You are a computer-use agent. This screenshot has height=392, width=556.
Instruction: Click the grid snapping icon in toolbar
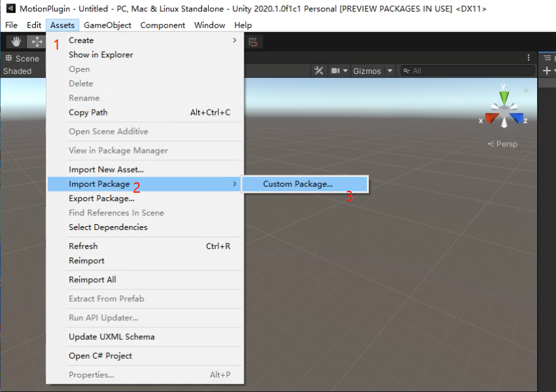(x=253, y=42)
